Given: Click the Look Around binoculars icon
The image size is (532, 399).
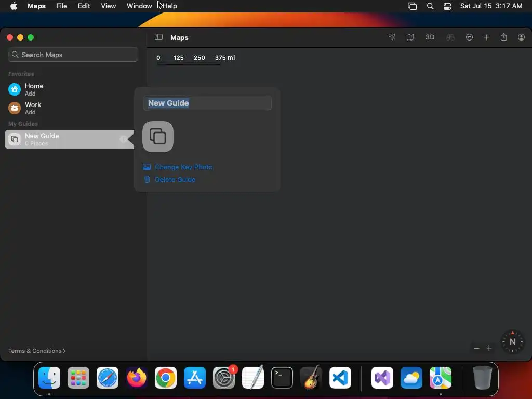Looking at the screenshot, I should tap(450, 37).
